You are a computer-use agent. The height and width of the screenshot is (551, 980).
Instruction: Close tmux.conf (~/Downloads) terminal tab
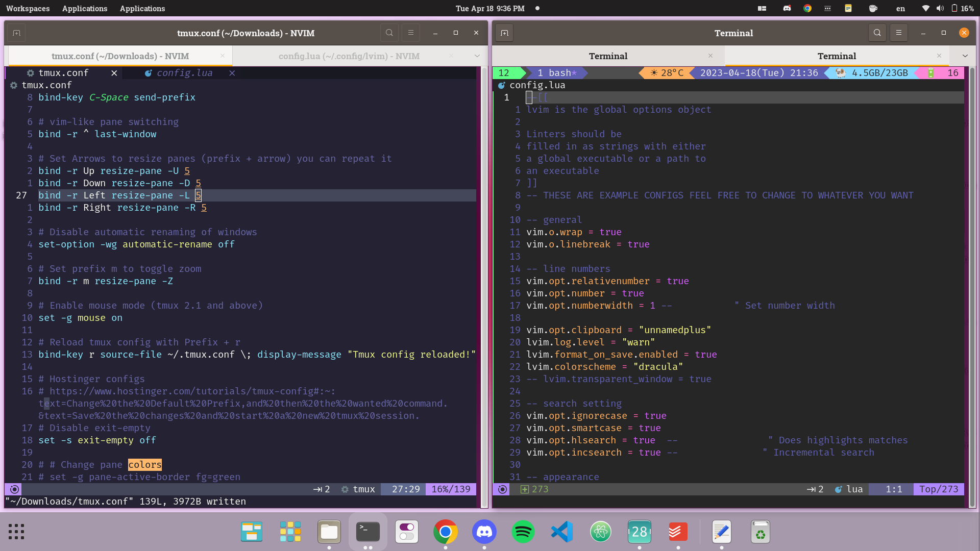[x=223, y=56]
